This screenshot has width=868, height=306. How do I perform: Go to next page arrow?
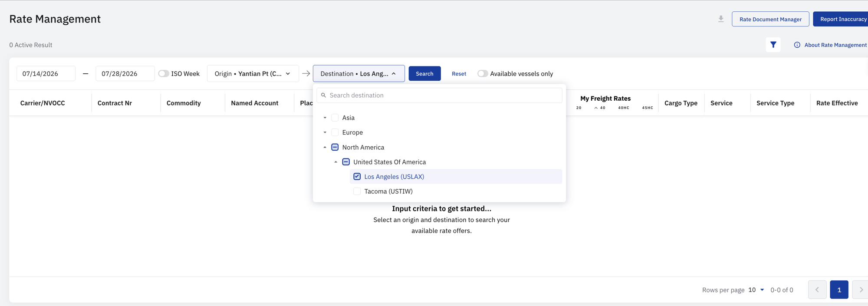pos(861,290)
